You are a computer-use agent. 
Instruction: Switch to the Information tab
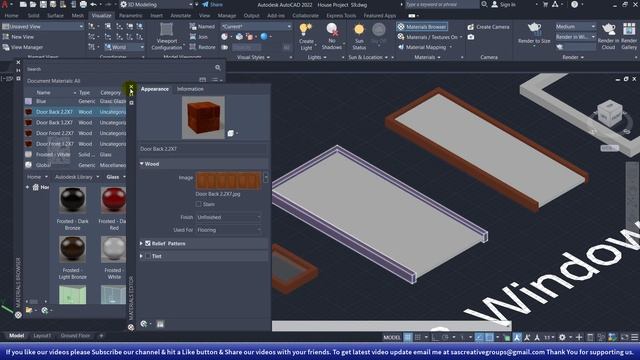(190, 89)
